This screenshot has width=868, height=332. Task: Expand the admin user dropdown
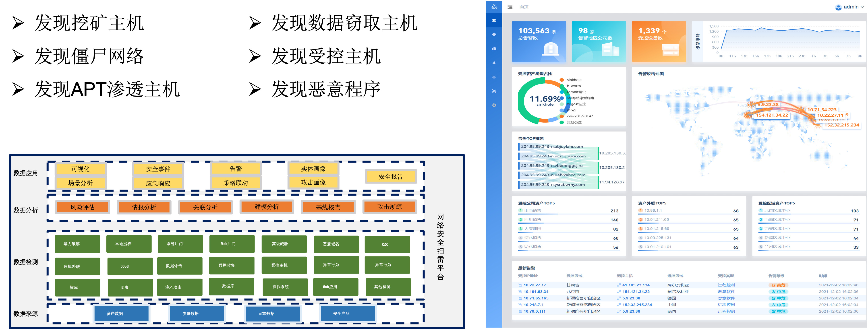854,7
